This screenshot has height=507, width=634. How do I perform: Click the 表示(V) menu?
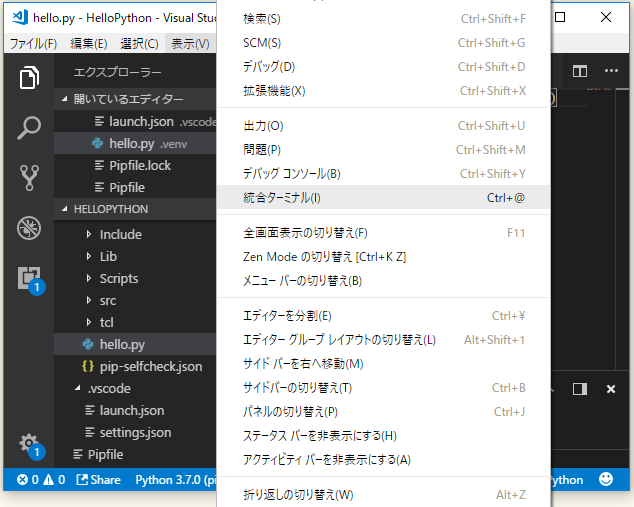pyautogui.click(x=190, y=43)
